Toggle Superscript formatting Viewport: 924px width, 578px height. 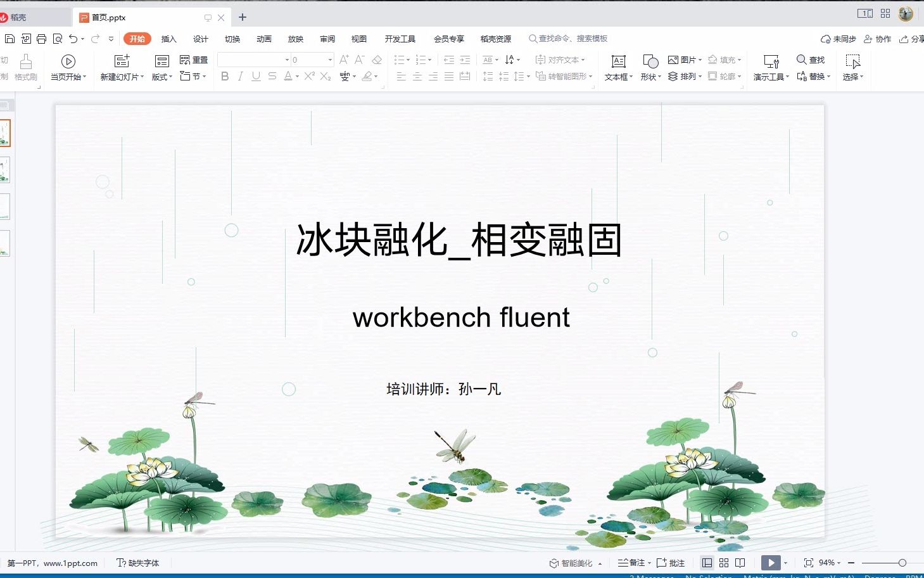click(309, 76)
